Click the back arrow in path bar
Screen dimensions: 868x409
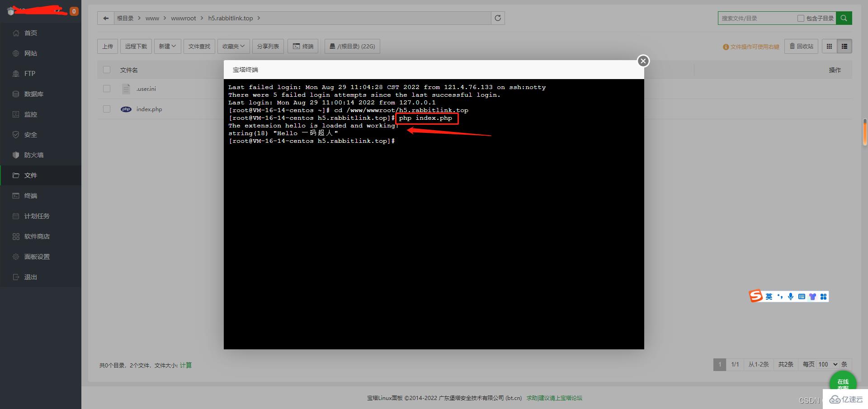[106, 18]
